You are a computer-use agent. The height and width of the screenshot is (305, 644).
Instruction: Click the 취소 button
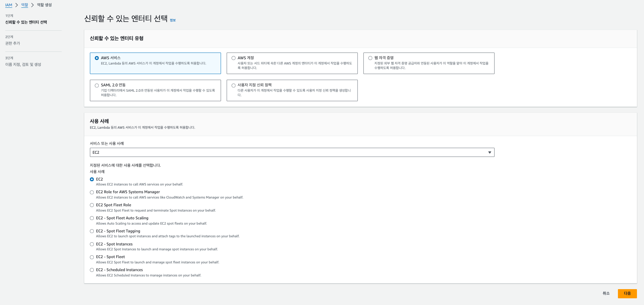(x=606, y=293)
